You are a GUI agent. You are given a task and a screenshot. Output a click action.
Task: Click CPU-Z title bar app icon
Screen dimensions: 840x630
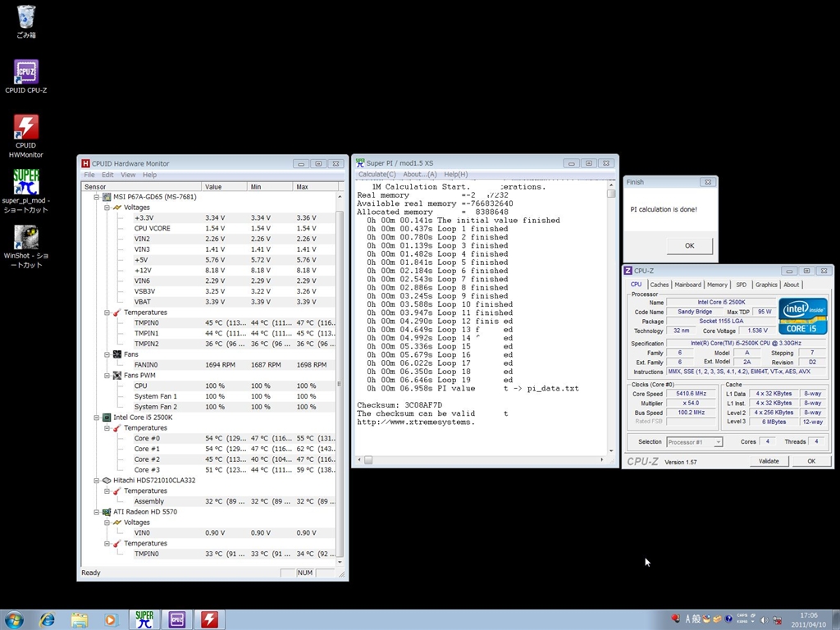tap(628, 271)
